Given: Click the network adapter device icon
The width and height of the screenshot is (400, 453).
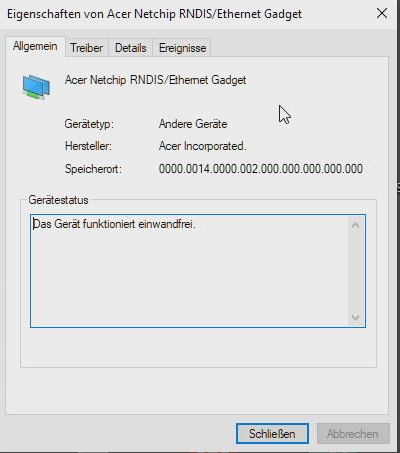Looking at the screenshot, I should click(x=36, y=87).
